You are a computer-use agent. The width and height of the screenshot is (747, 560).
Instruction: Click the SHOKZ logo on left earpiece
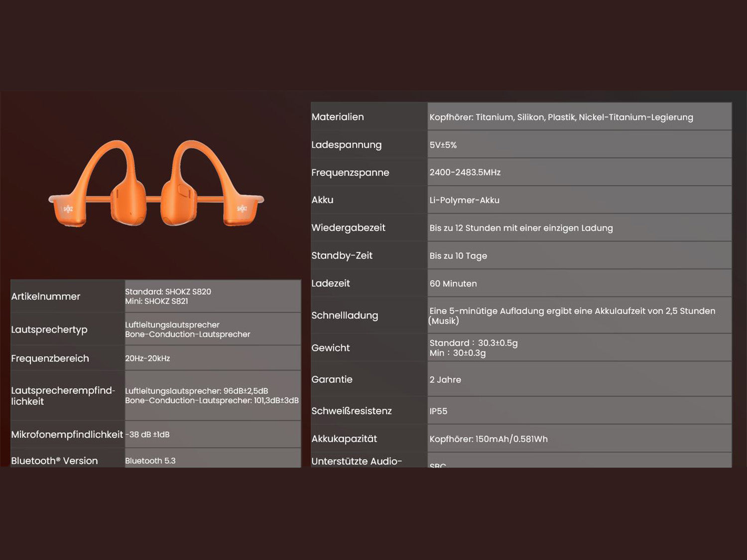(68, 209)
